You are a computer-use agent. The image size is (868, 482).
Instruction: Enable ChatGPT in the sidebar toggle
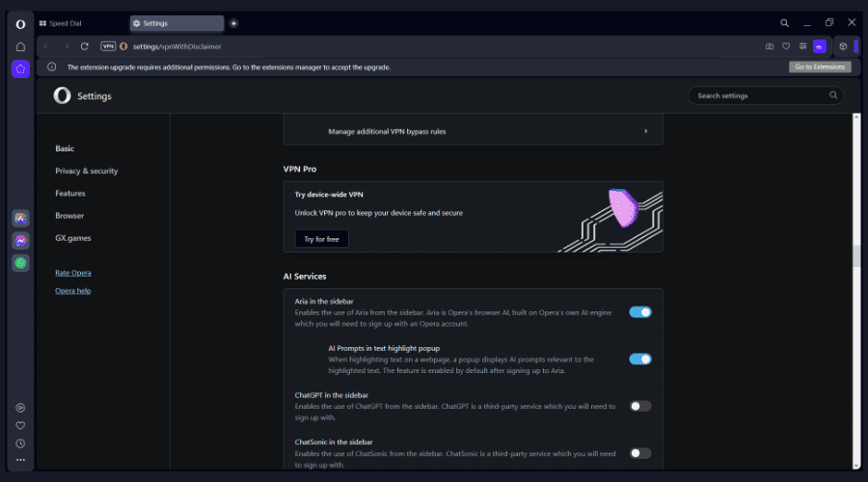640,406
